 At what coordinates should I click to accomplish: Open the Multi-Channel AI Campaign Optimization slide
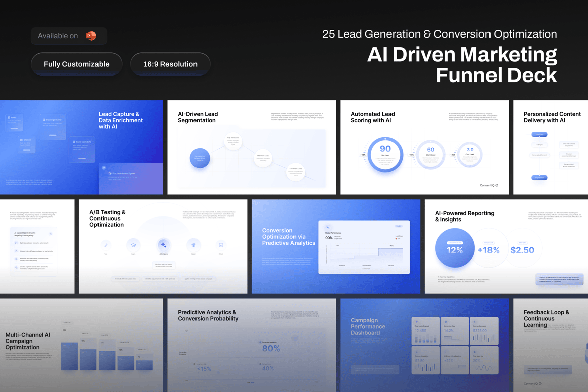[x=81, y=345]
